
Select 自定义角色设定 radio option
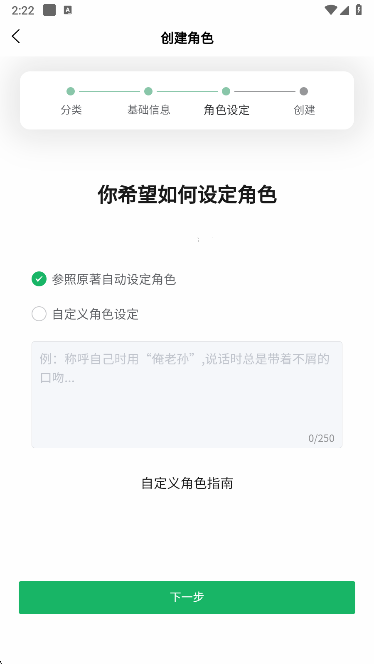coord(39,314)
